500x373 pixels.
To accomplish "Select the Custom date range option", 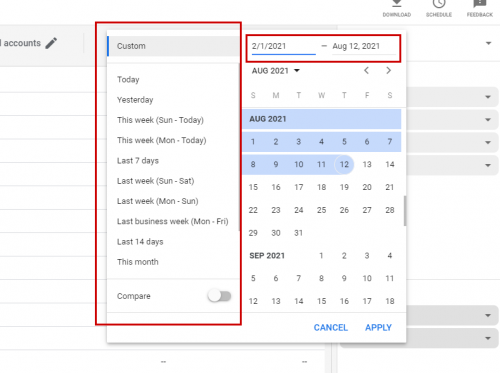I will (x=173, y=46).
